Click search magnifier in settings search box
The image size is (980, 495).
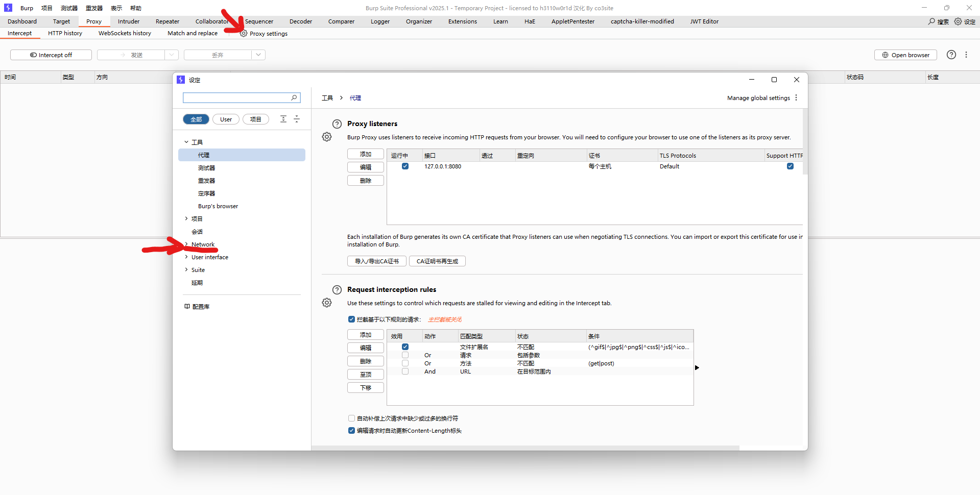pos(294,97)
